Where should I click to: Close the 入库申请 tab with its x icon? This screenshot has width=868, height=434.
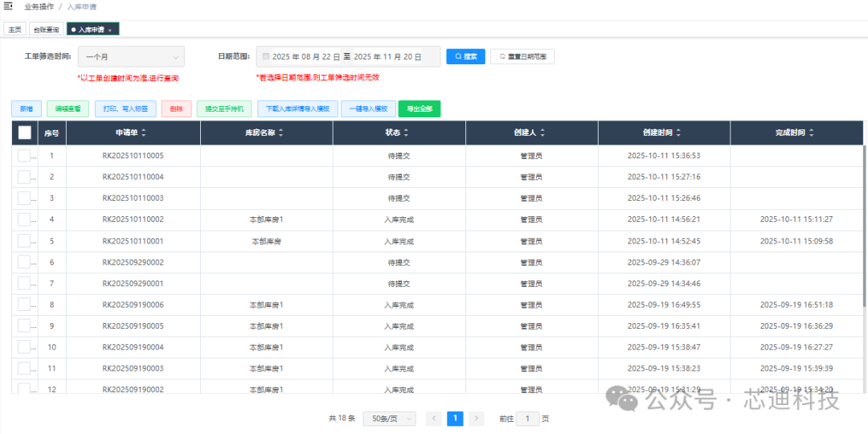109,30
